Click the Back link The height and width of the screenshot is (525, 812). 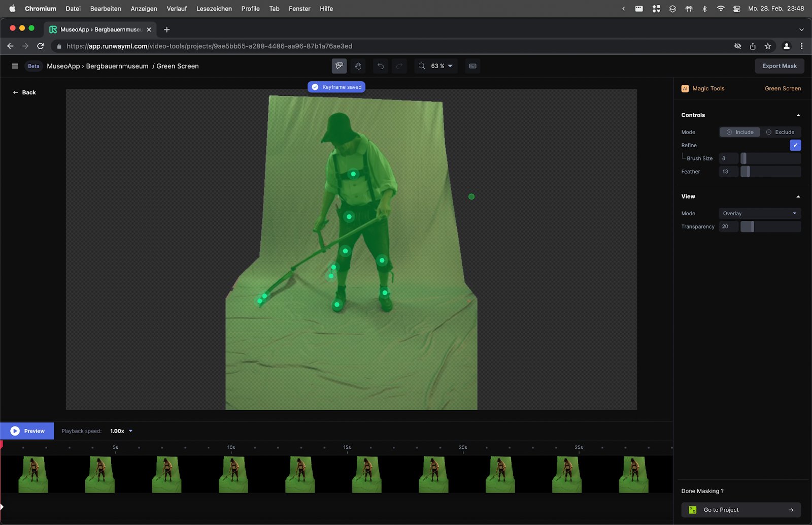[x=24, y=92]
